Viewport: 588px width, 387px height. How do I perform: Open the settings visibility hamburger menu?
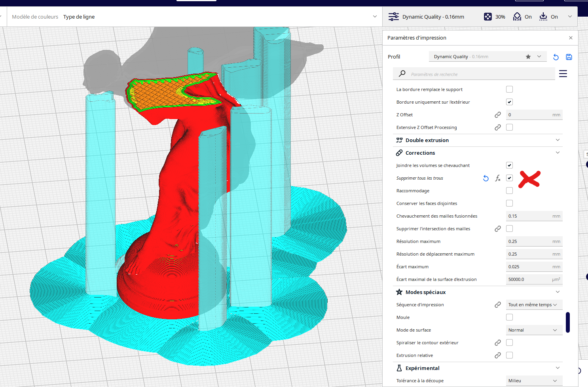[x=563, y=74]
